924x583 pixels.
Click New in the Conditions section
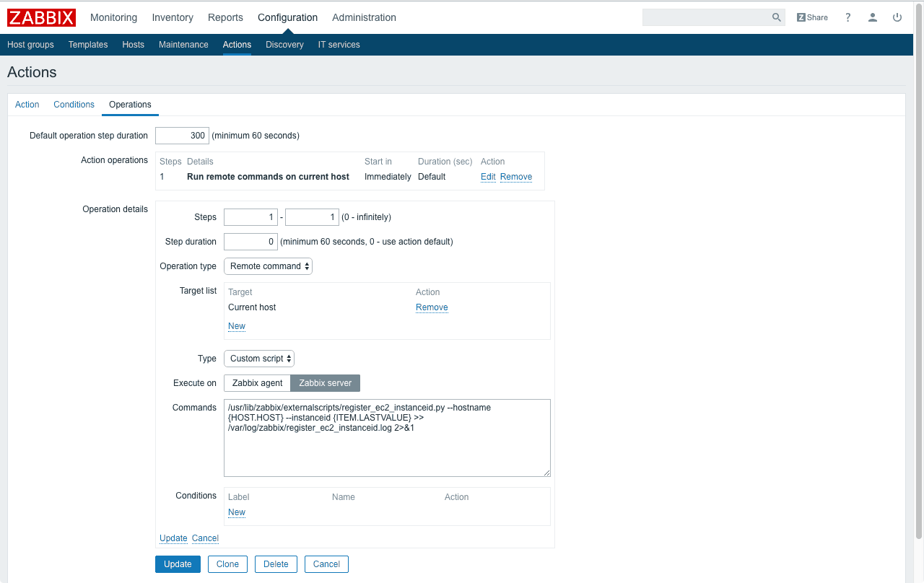[x=237, y=512]
